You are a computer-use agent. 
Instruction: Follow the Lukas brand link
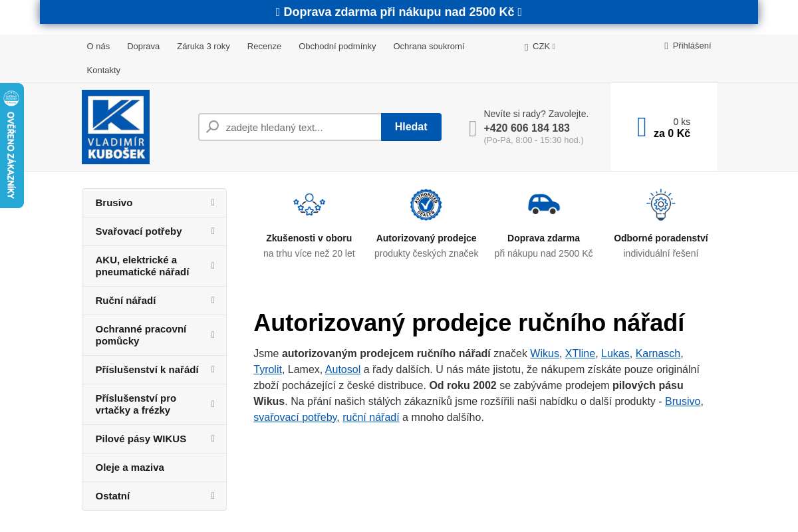pos(615,354)
